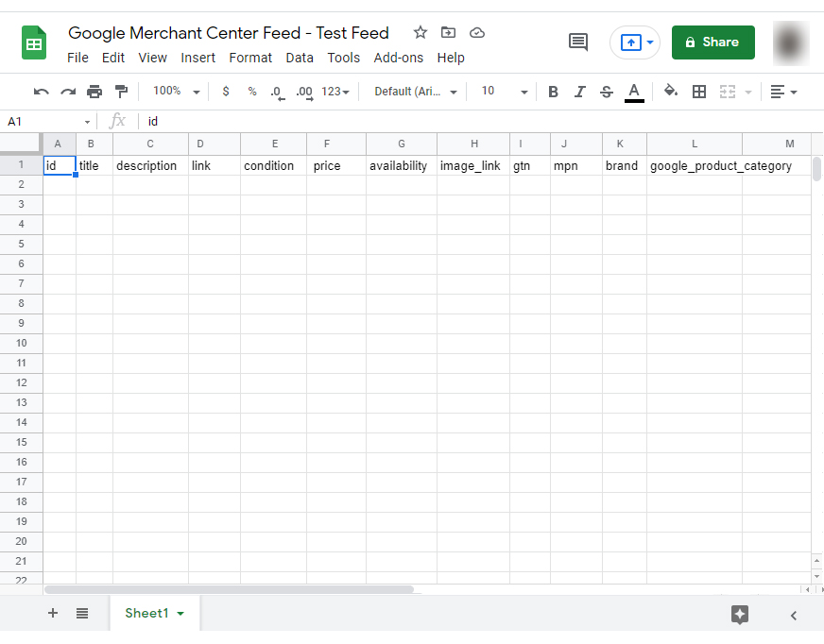The width and height of the screenshot is (824, 644).
Task: Select the "description" cell
Action: click(150, 165)
